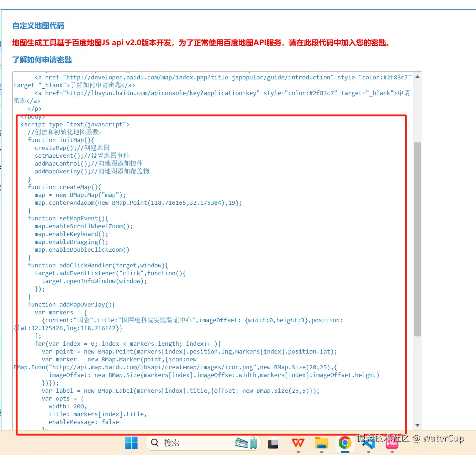Click the red API key notice text

pos(202,43)
